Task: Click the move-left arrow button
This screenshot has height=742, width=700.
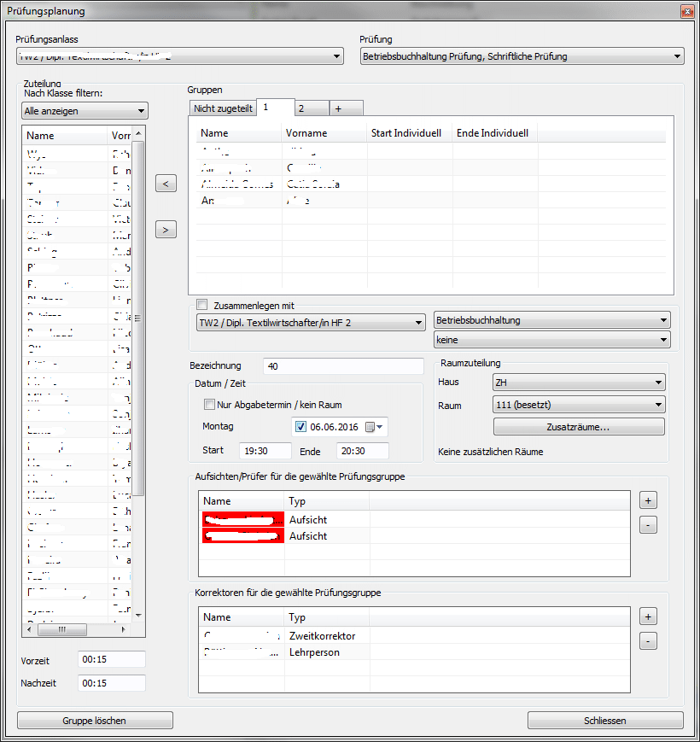Action: pos(167,184)
